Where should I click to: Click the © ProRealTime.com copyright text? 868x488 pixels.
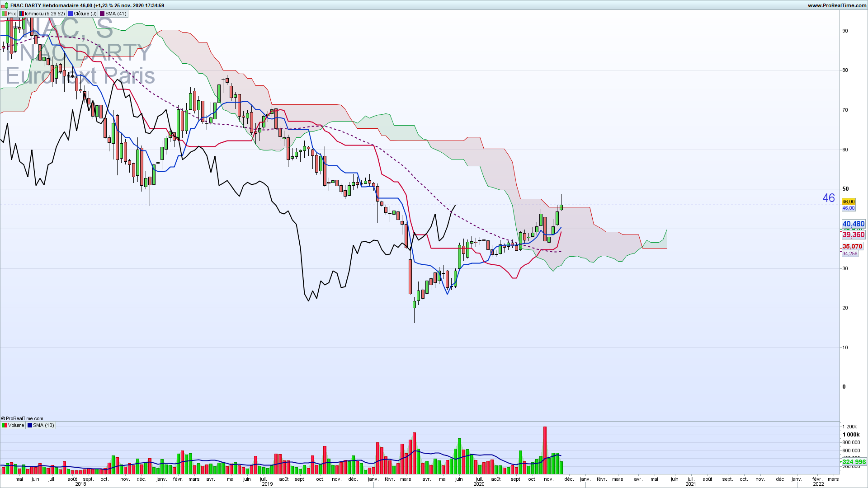pyautogui.click(x=22, y=419)
